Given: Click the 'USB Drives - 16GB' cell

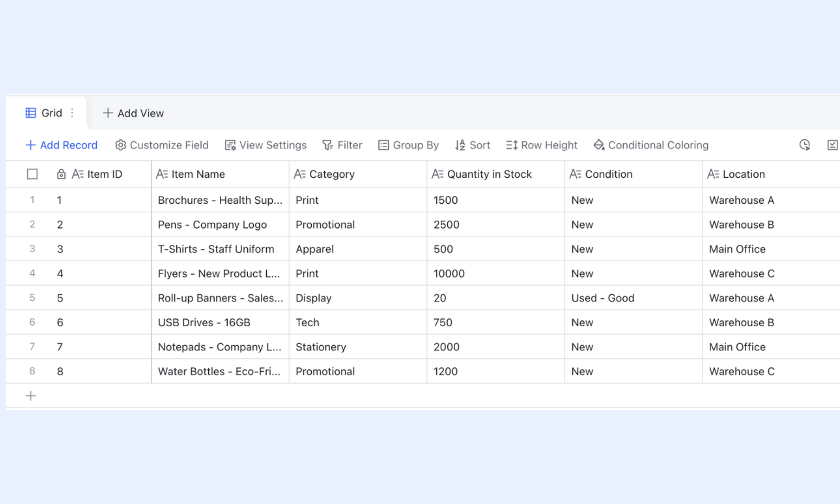Looking at the screenshot, I should (220, 322).
